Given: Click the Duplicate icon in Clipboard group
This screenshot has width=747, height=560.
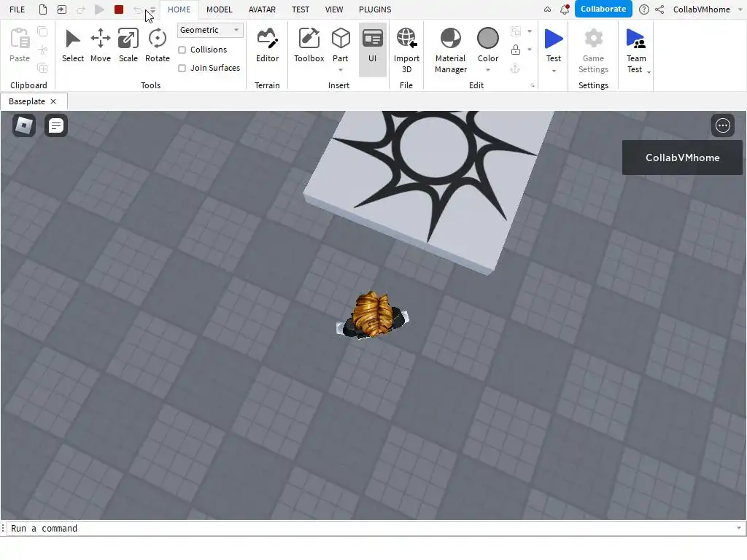Looking at the screenshot, I should tap(42, 68).
